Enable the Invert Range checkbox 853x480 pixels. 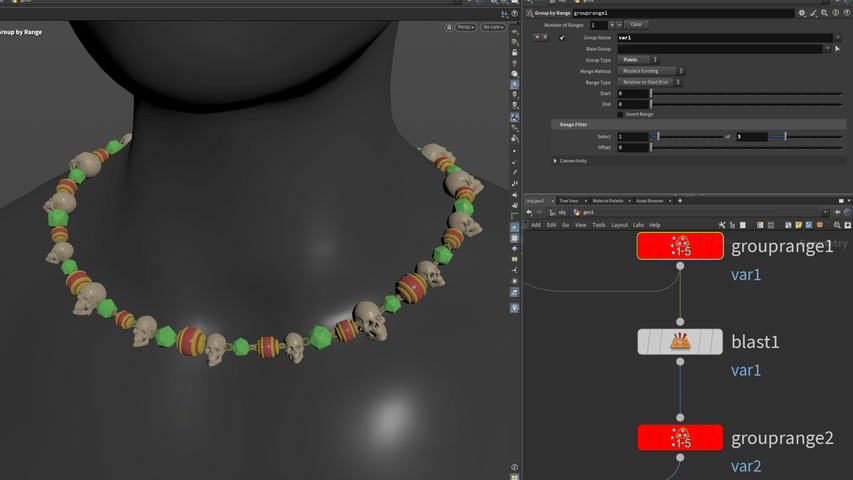(x=620, y=114)
